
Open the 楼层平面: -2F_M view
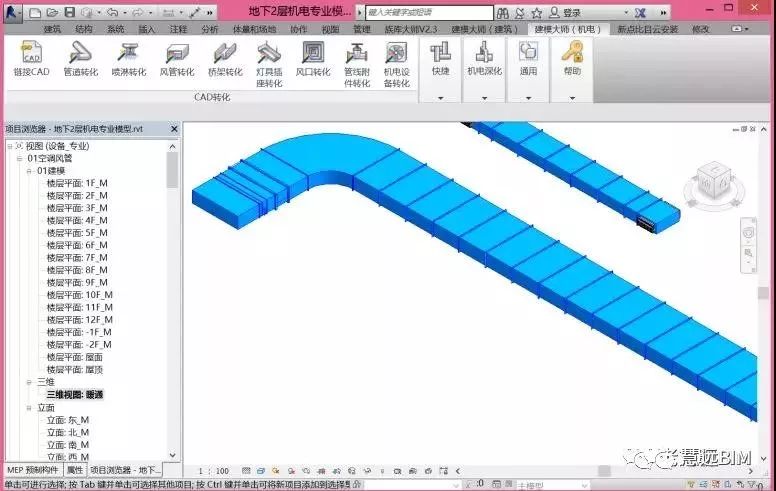tap(79, 344)
